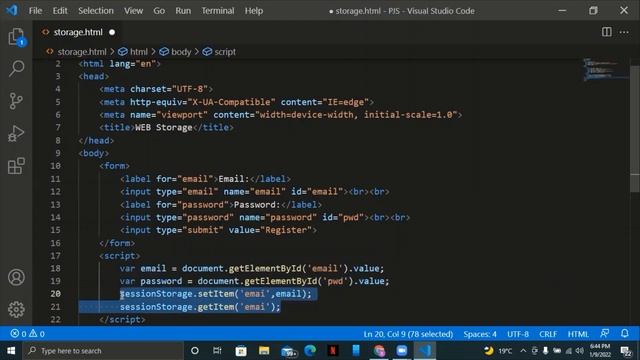This screenshot has height=360, width=640.
Task: Open the Source Control view
Action: (x=16, y=101)
